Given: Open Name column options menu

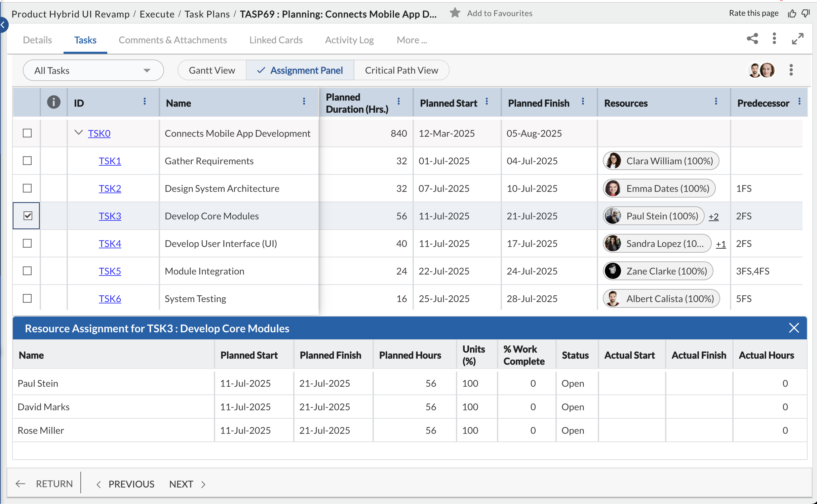Looking at the screenshot, I should pyautogui.click(x=304, y=101).
